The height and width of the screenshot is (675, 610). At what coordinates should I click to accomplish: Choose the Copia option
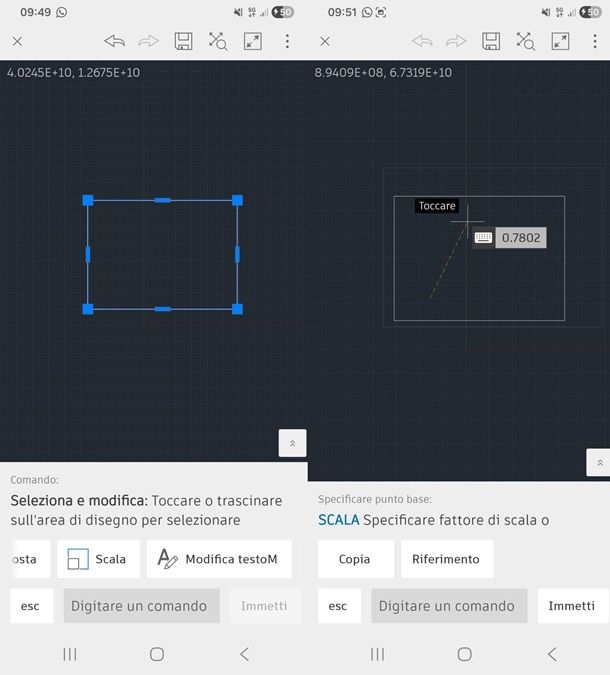pyautogui.click(x=356, y=559)
